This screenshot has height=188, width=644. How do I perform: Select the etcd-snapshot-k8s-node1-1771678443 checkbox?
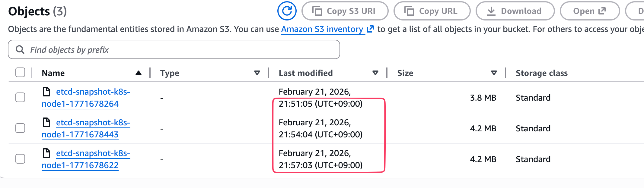coord(20,128)
